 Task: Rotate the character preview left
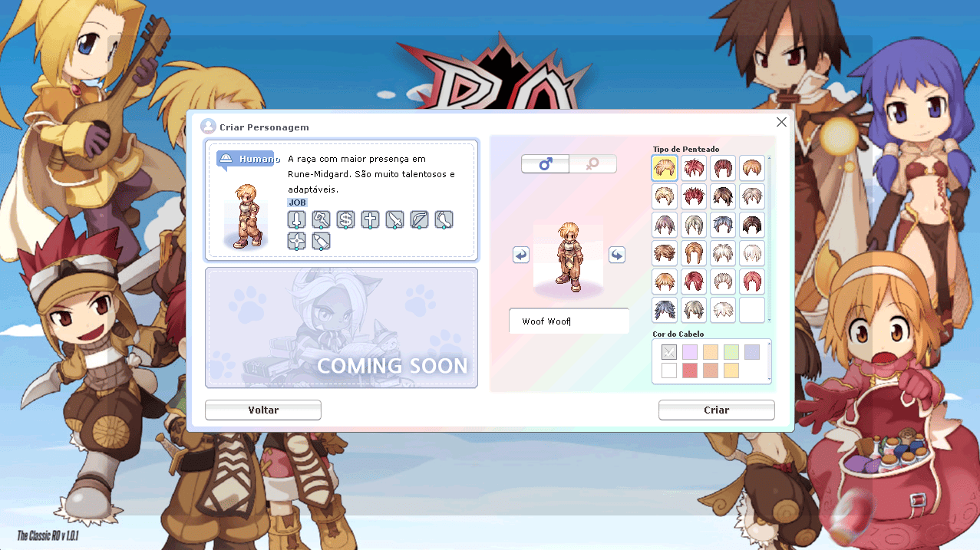coord(521,255)
